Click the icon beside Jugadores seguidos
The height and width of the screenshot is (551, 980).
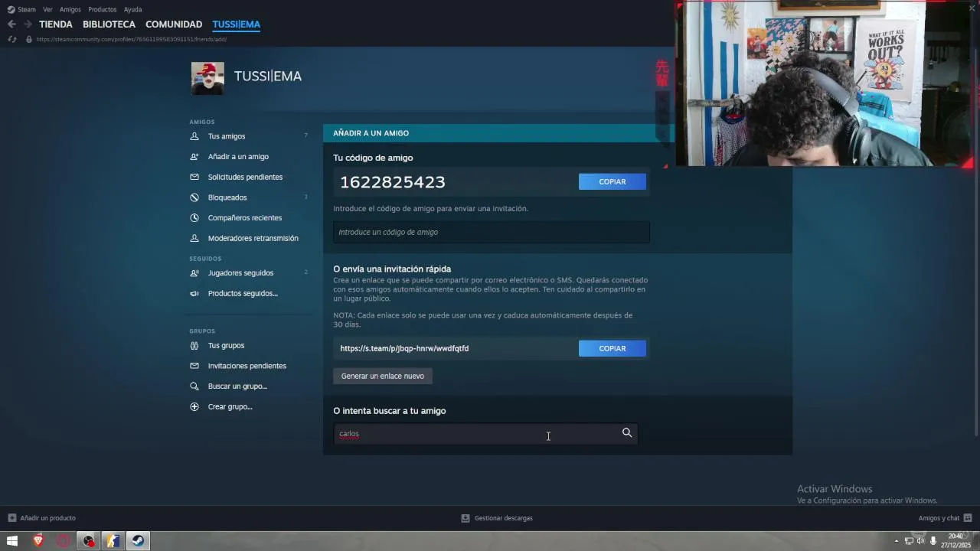(x=194, y=273)
